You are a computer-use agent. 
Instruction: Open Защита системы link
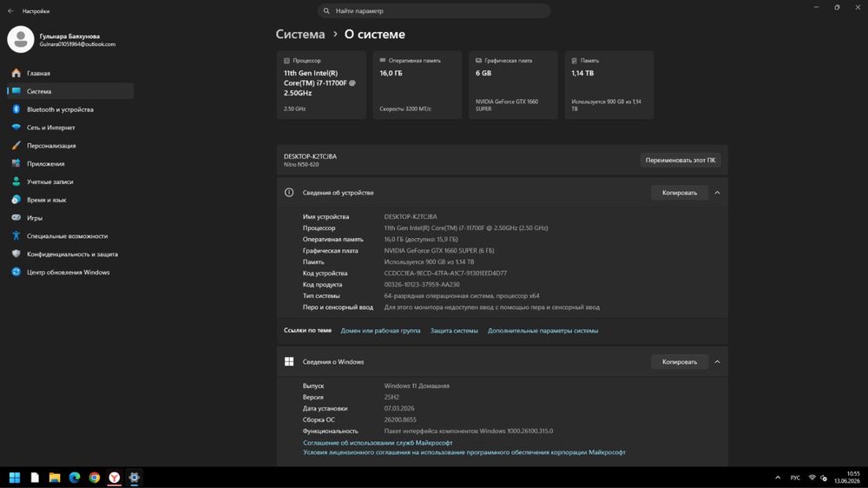pyautogui.click(x=454, y=331)
